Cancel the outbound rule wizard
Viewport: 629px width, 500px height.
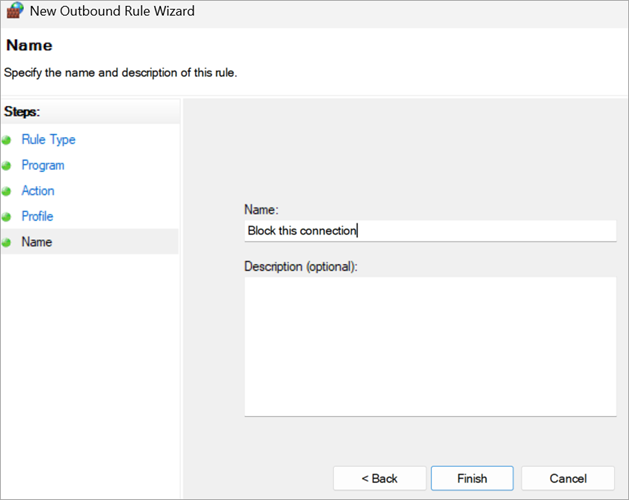coord(568,478)
